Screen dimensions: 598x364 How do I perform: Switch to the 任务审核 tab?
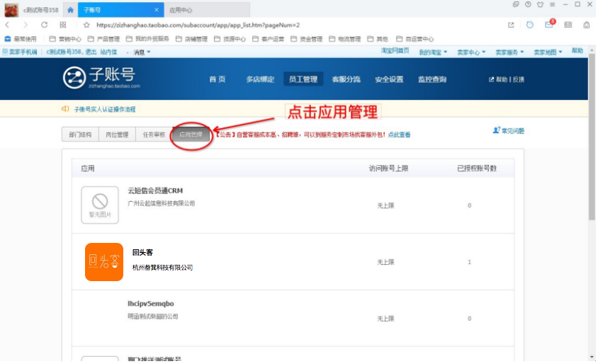click(154, 135)
